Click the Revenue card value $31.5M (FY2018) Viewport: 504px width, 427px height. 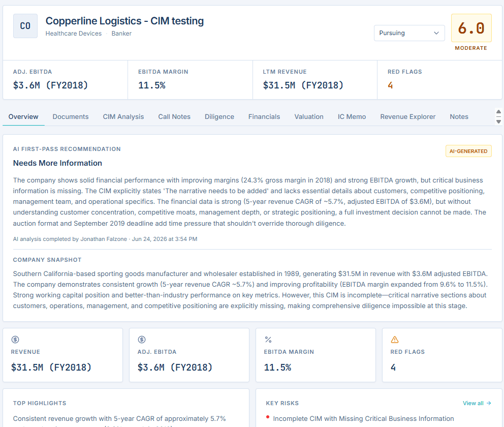click(x=51, y=367)
